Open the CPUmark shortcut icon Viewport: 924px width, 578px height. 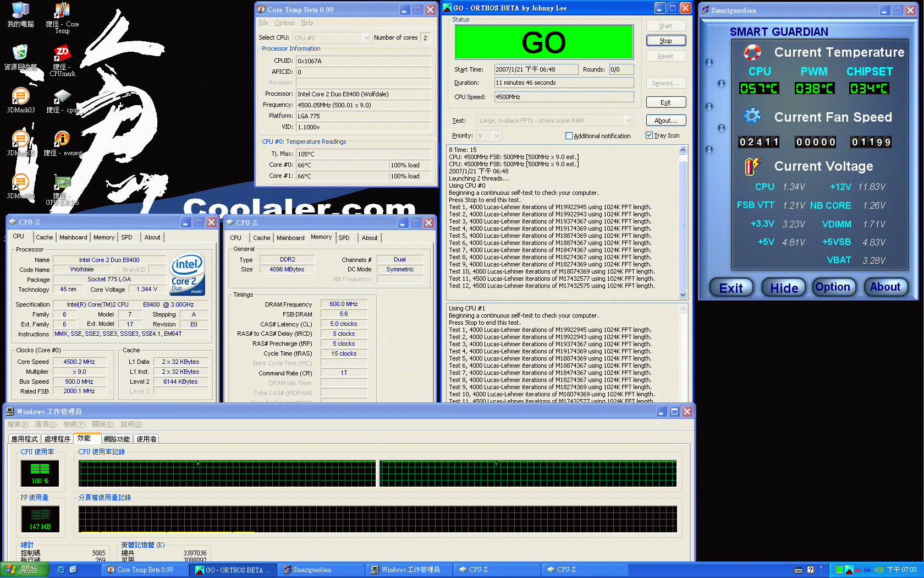point(62,54)
